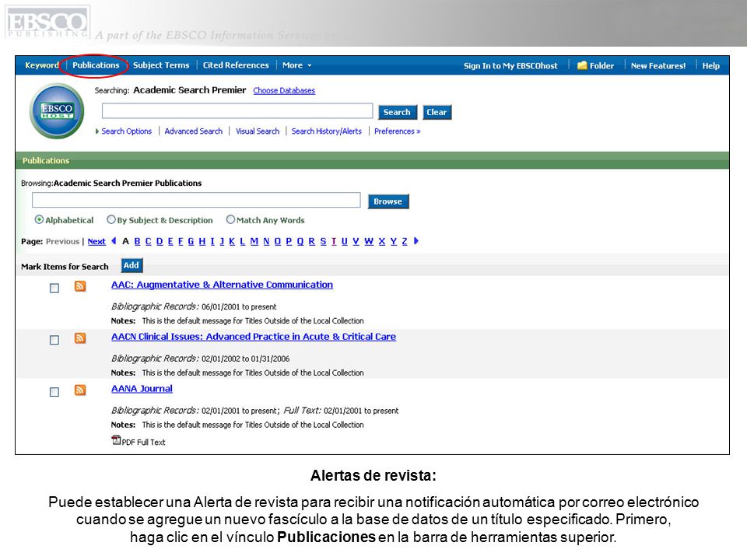Jump to letter Z publications

tap(405, 241)
